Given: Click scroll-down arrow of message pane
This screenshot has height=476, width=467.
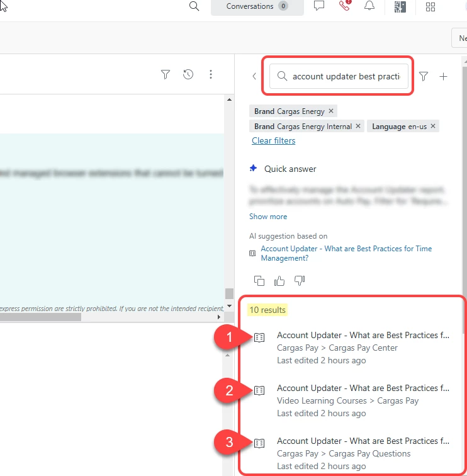Looking at the screenshot, I should (x=229, y=306).
